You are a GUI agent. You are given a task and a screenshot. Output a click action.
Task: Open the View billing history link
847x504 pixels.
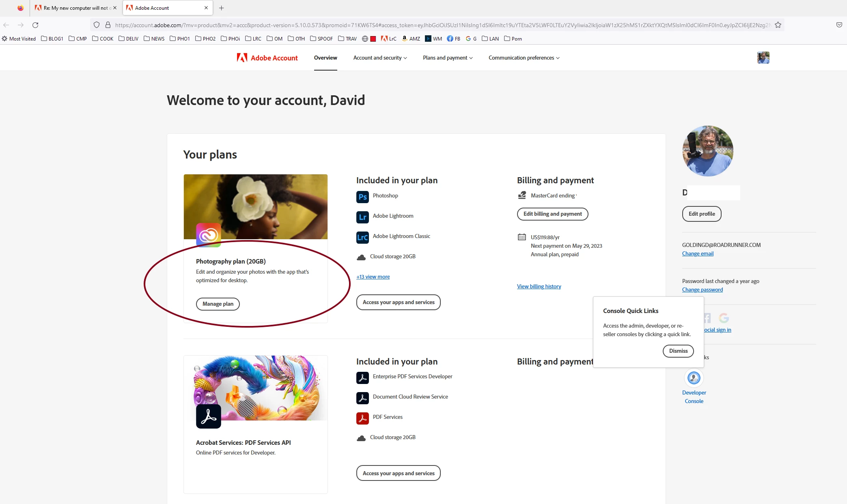click(x=539, y=287)
